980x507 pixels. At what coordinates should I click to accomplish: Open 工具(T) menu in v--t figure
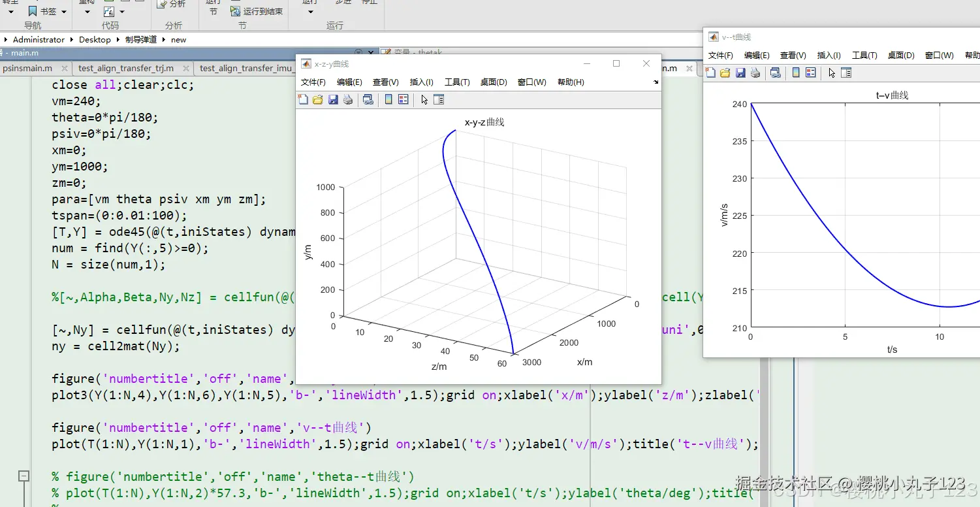pyautogui.click(x=864, y=56)
